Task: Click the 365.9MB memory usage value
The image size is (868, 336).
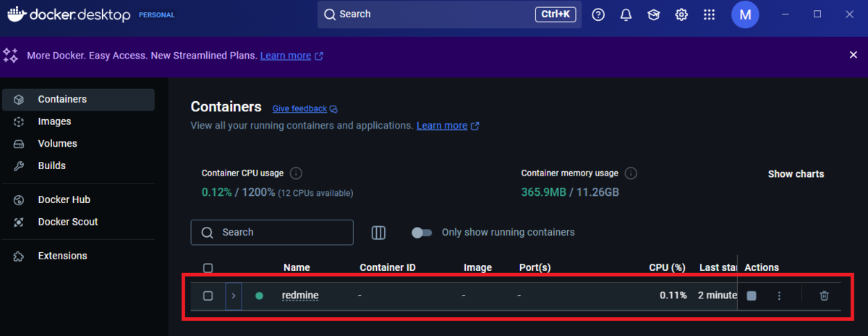Action: [x=545, y=193]
